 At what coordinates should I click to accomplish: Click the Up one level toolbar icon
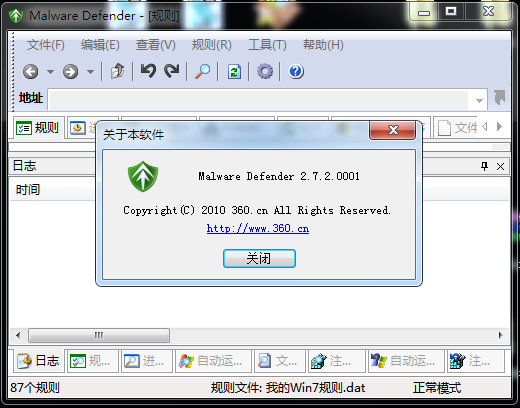click(117, 71)
